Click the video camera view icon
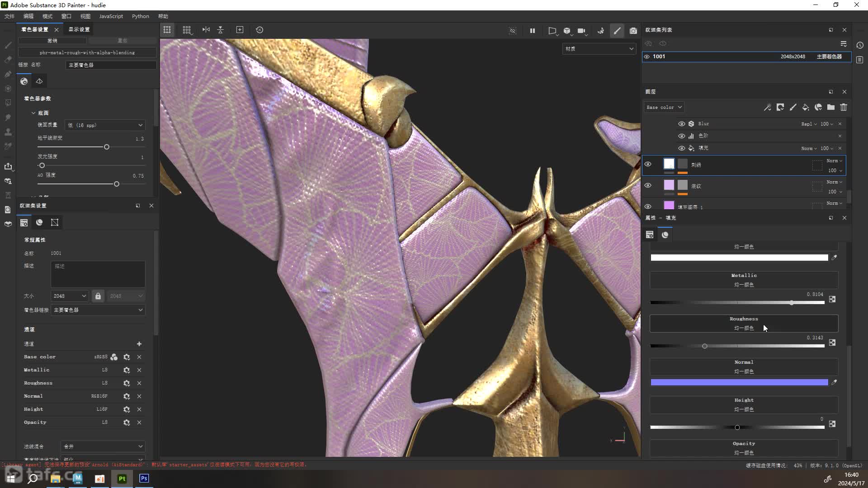The image size is (868, 488). (x=582, y=31)
